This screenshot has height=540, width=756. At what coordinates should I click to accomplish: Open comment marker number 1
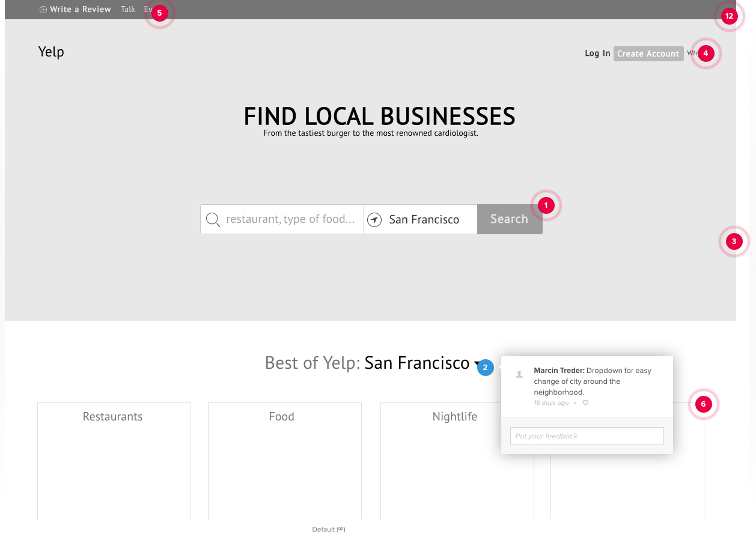pos(546,205)
